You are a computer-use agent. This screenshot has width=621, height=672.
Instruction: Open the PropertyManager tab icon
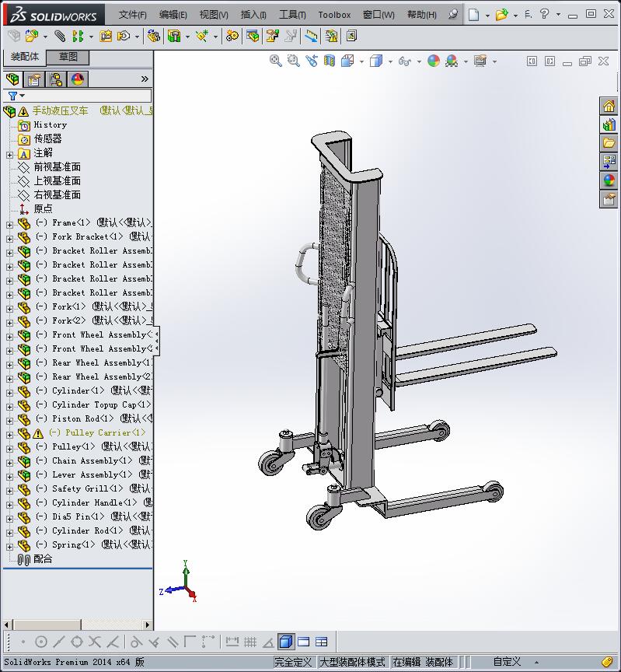pyautogui.click(x=34, y=79)
